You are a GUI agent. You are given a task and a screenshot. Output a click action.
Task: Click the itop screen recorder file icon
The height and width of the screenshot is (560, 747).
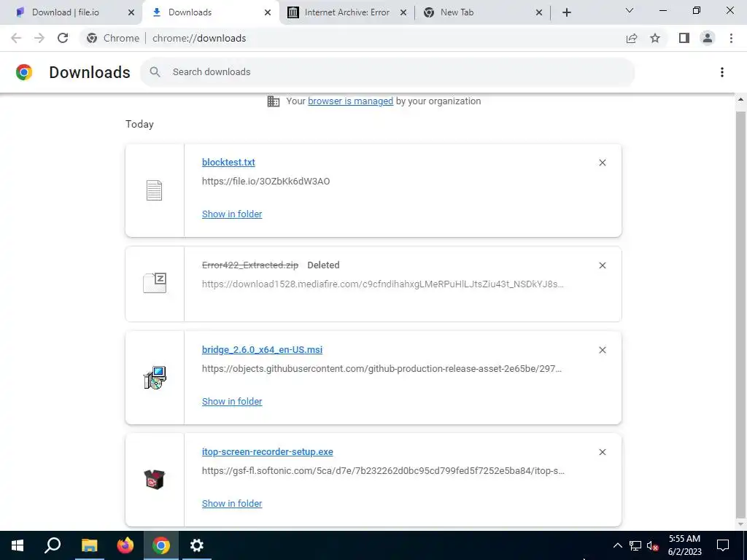[155, 480]
